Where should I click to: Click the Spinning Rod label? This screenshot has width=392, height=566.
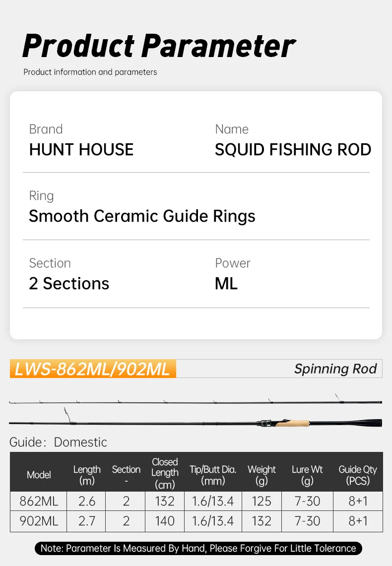[x=335, y=369]
